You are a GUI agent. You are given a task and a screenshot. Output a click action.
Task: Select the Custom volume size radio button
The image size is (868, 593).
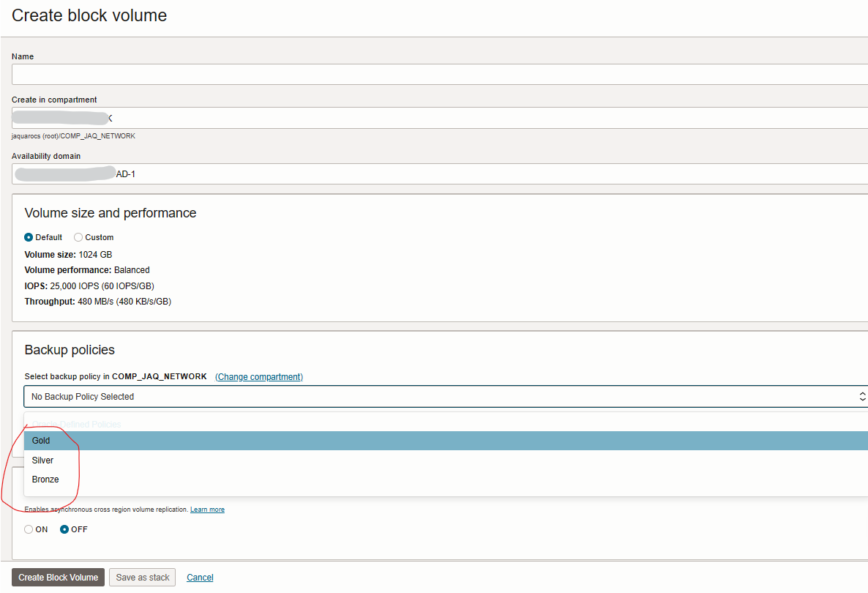(x=78, y=236)
